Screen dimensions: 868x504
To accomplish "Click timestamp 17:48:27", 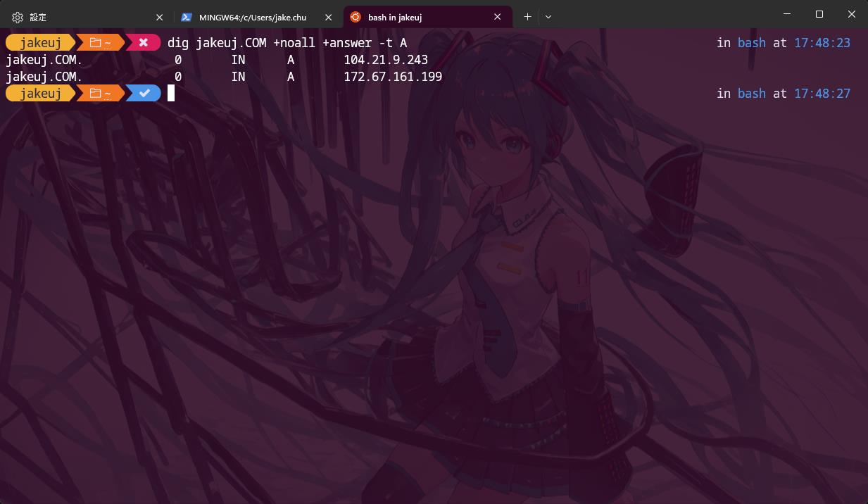I will pyautogui.click(x=822, y=93).
